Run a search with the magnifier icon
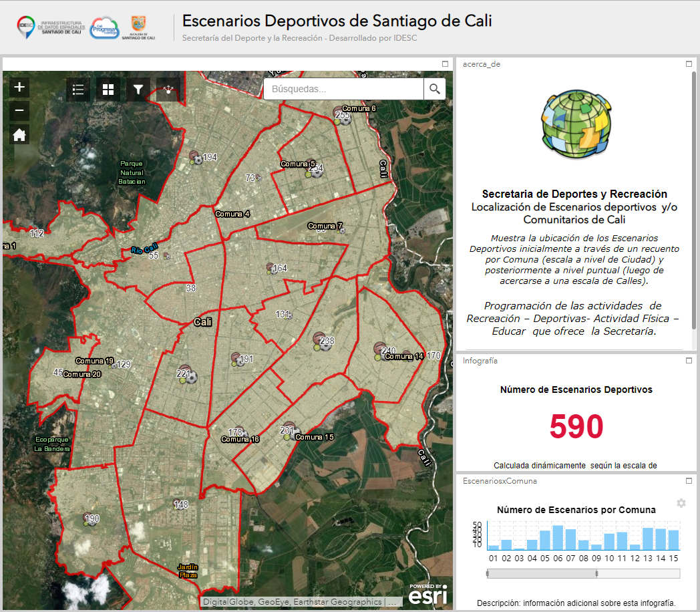The image size is (700, 612). click(435, 88)
